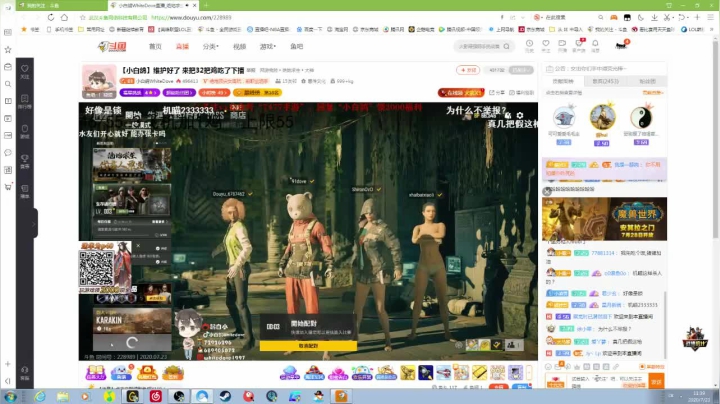Screen dimensions: 720x404
Task: Click the share link above the video
Action: tap(497, 92)
